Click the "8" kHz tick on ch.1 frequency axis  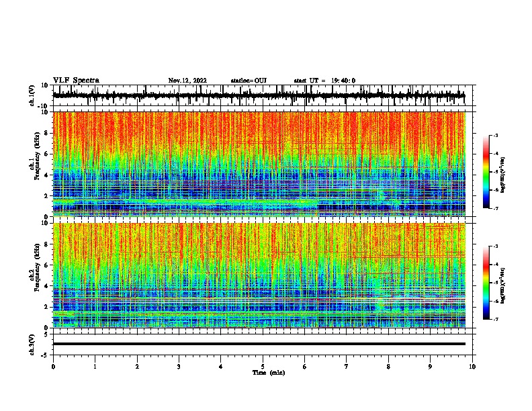(x=46, y=133)
